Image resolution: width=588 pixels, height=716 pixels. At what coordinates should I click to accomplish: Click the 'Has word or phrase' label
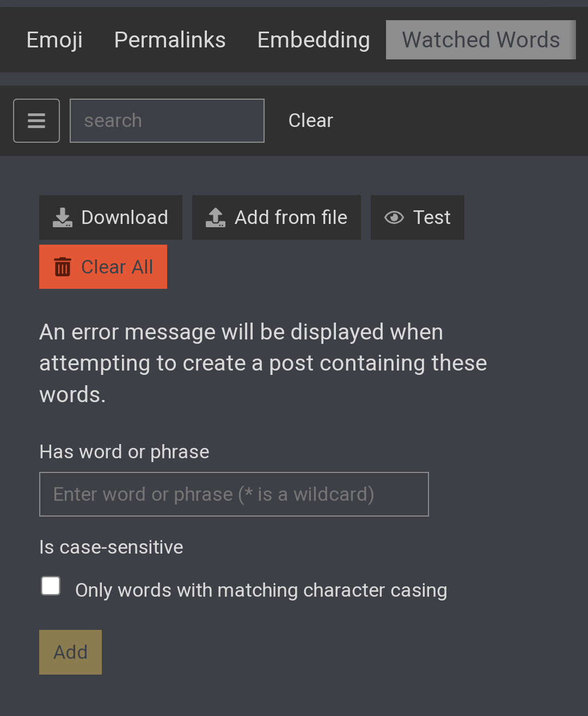[124, 452]
